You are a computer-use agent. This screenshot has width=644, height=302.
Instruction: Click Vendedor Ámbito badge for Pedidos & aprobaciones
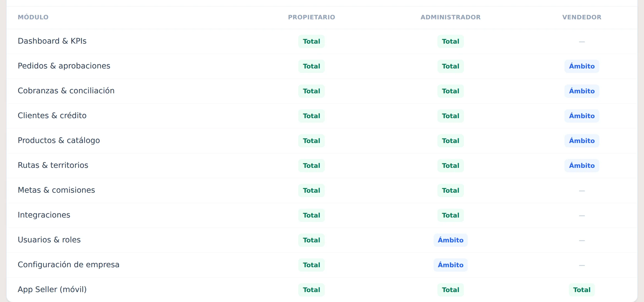pyautogui.click(x=582, y=66)
